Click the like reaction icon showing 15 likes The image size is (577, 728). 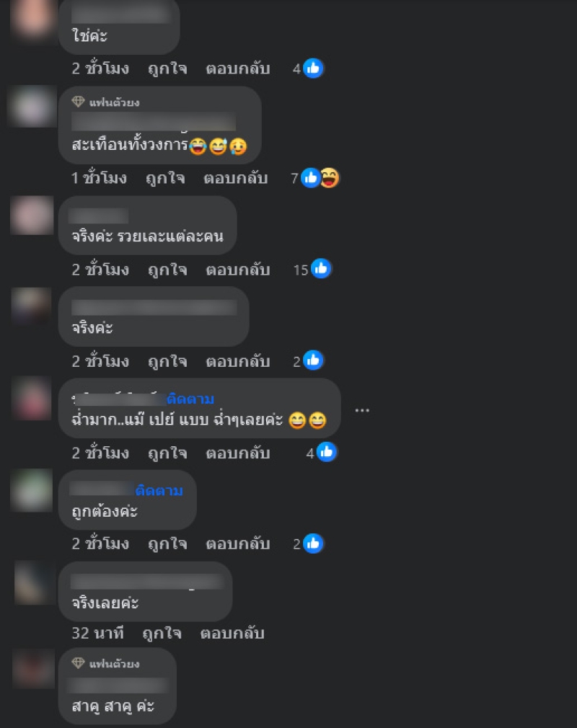(320, 269)
